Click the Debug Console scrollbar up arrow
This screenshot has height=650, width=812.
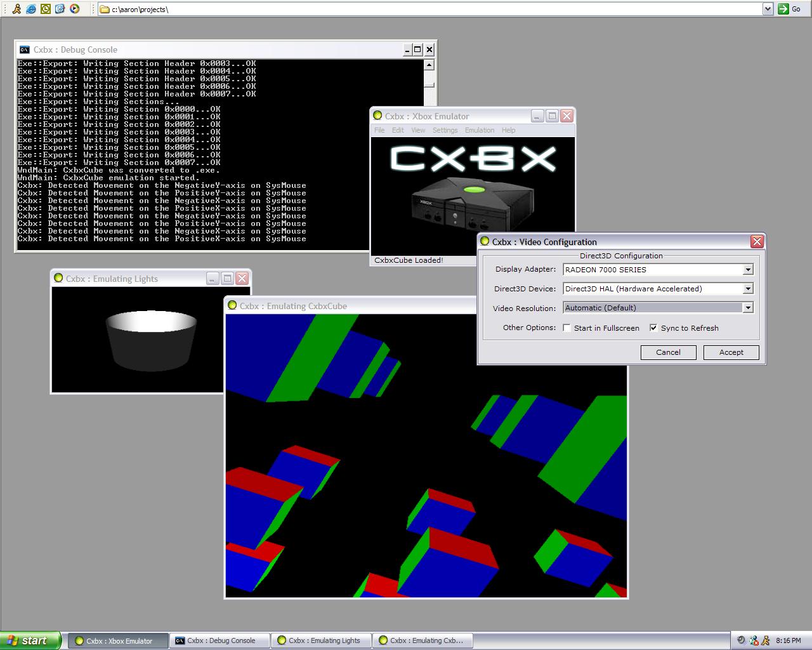(429, 65)
